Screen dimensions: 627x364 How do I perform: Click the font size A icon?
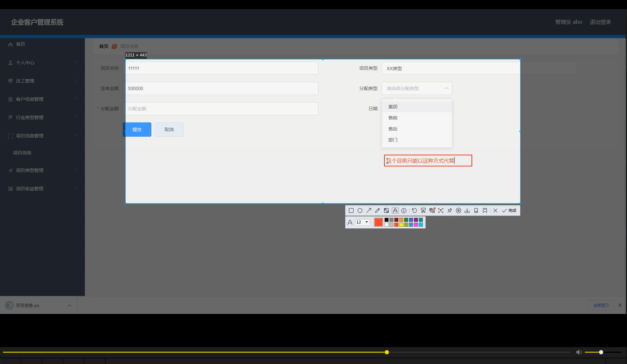tap(350, 223)
